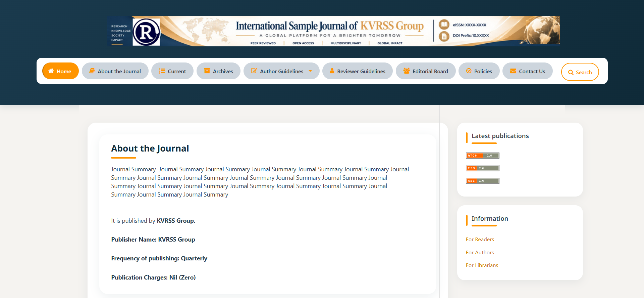This screenshot has height=298, width=644.
Task: Select the Policies menu item
Action: 479,71
